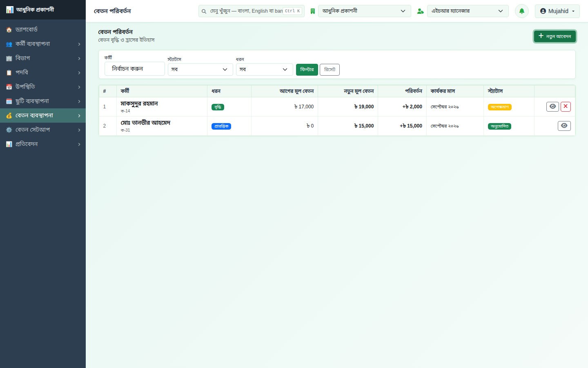Click employee name মাকসুদুর রহমান
This screenshot has height=368, width=588.
tap(139, 104)
